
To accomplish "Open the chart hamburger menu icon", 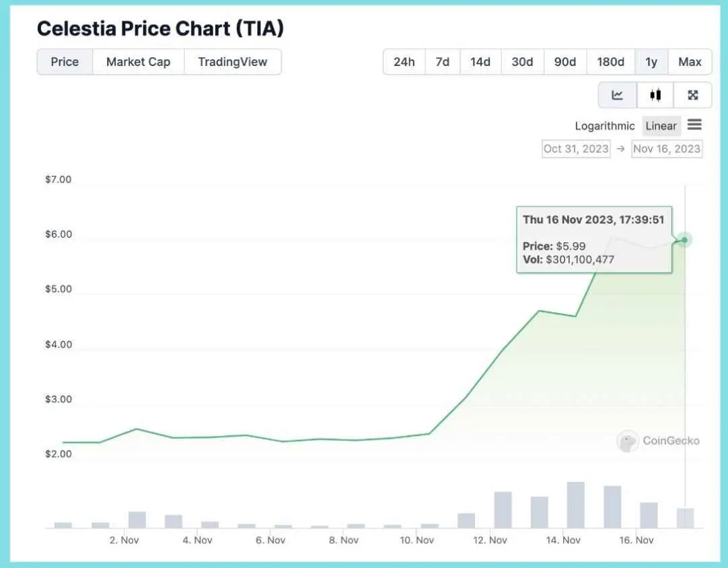I will pyautogui.click(x=694, y=125).
